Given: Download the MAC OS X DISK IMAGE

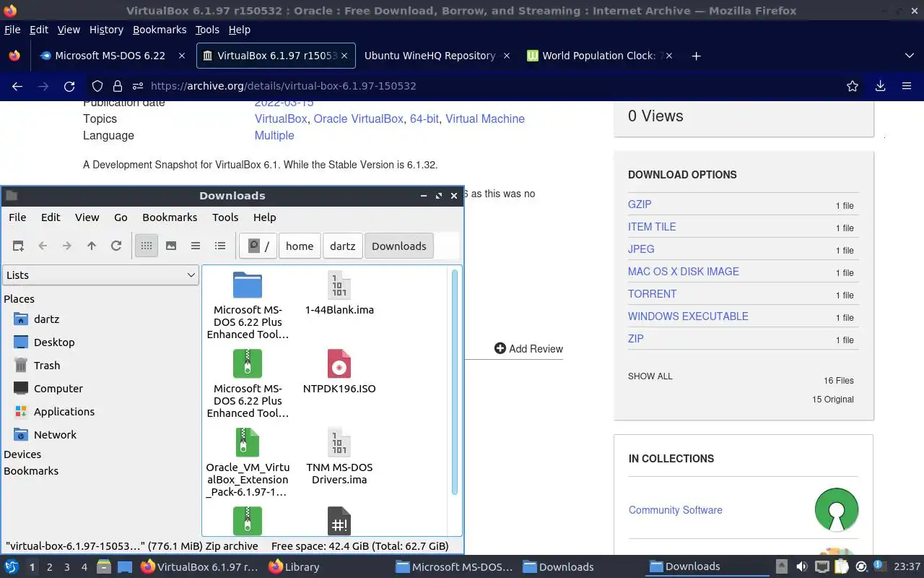Looking at the screenshot, I should click(x=684, y=271).
